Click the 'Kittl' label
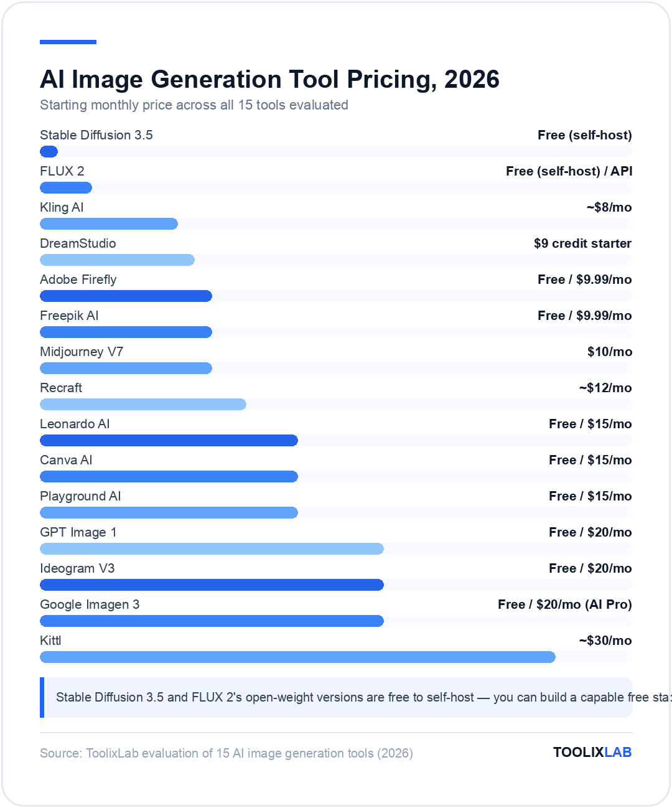Viewport: 672px width, 808px height. pyautogui.click(x=50, y=641)
